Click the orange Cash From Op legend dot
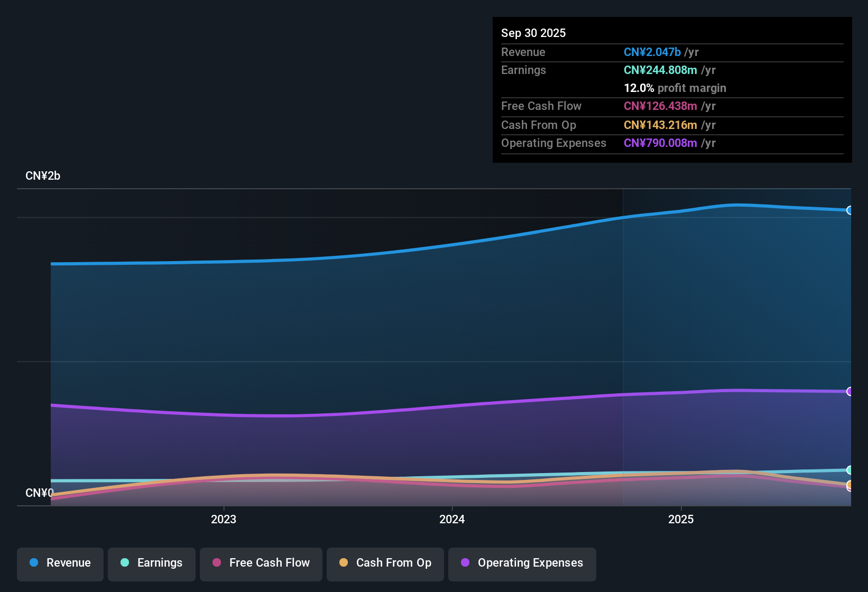This screenshot has height=592, width=868. (344, 563)
